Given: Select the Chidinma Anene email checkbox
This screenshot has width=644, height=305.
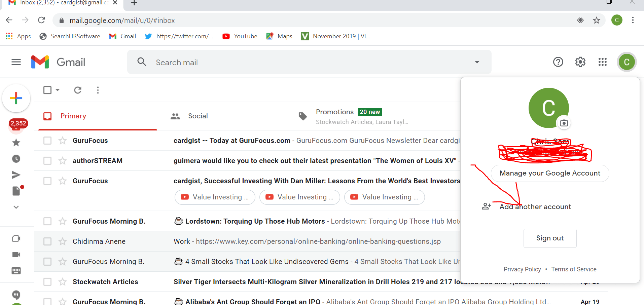Looking at the screenshot, I should pos(47,241).
